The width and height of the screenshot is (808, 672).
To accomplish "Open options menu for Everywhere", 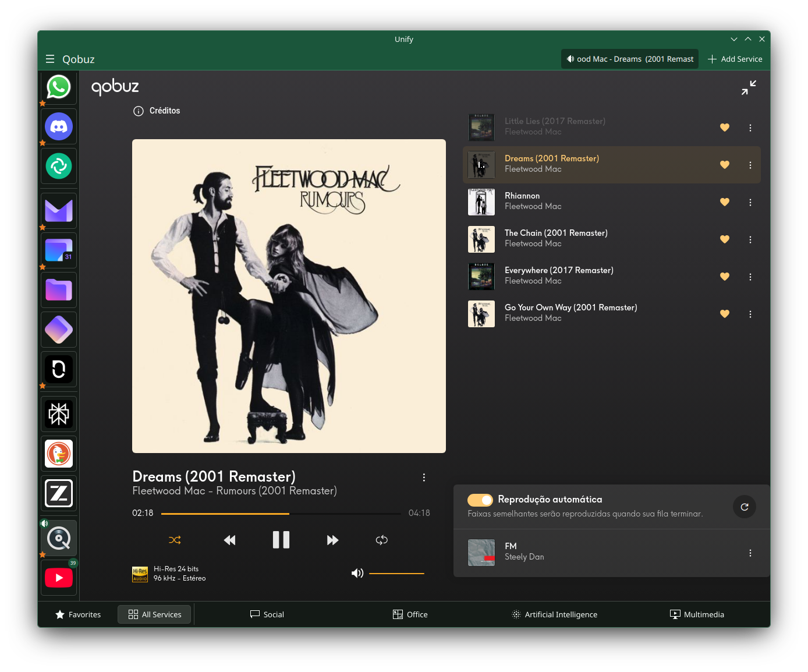I will 750,277.
